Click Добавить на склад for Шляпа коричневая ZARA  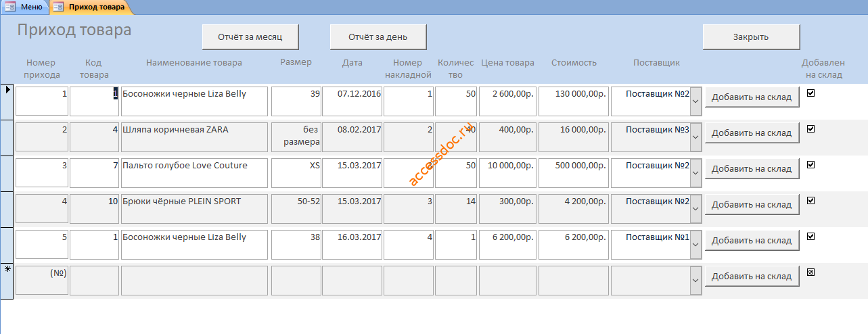click(752, 133)
